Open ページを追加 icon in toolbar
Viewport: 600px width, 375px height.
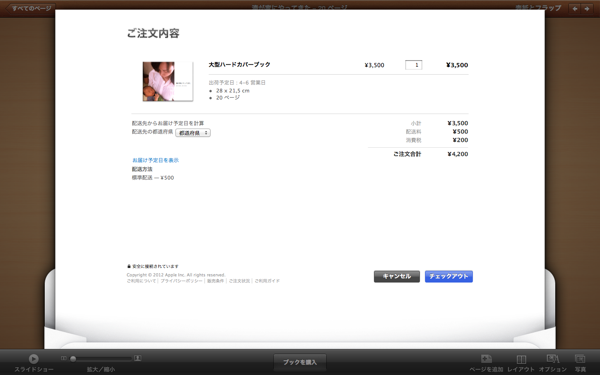(x=486, y=359)
